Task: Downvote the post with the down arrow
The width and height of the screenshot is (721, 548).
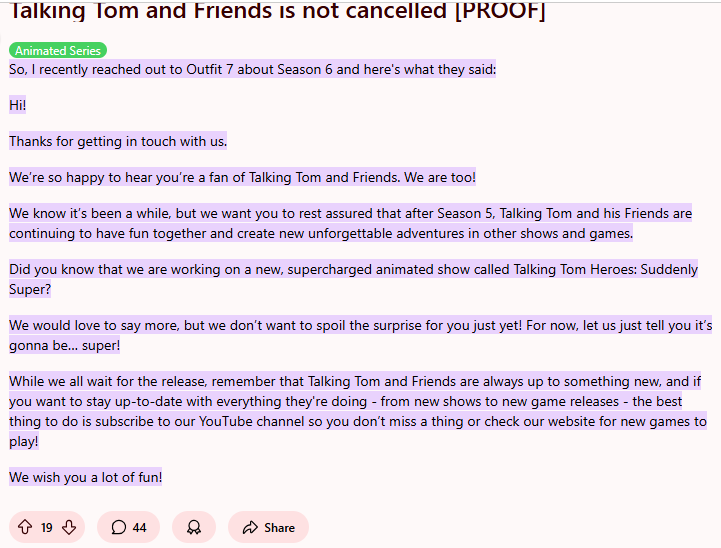Action: click(69, 527)
